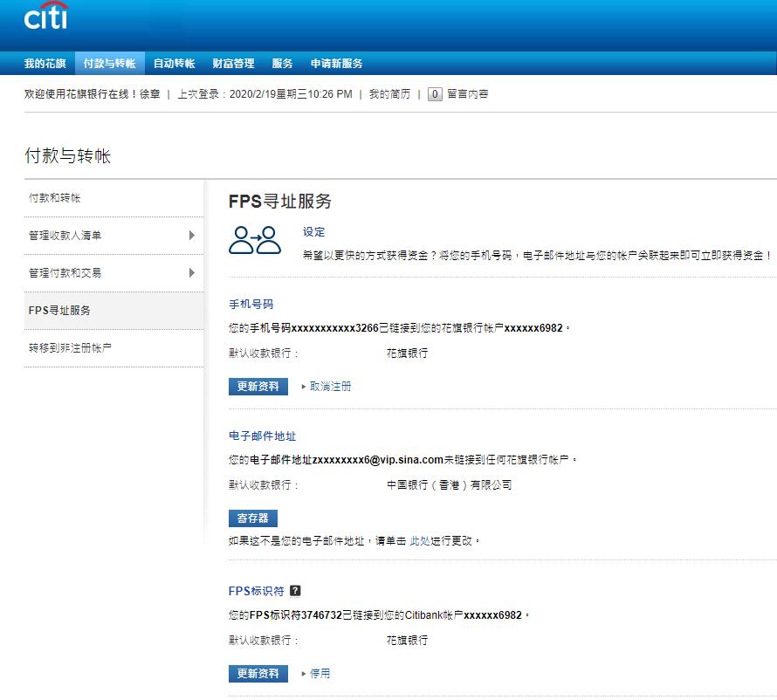Image resolution: width=777 pixels, height=700 pixels.
Task: Click the 设定 heading
Action: (x=314, y=232)
